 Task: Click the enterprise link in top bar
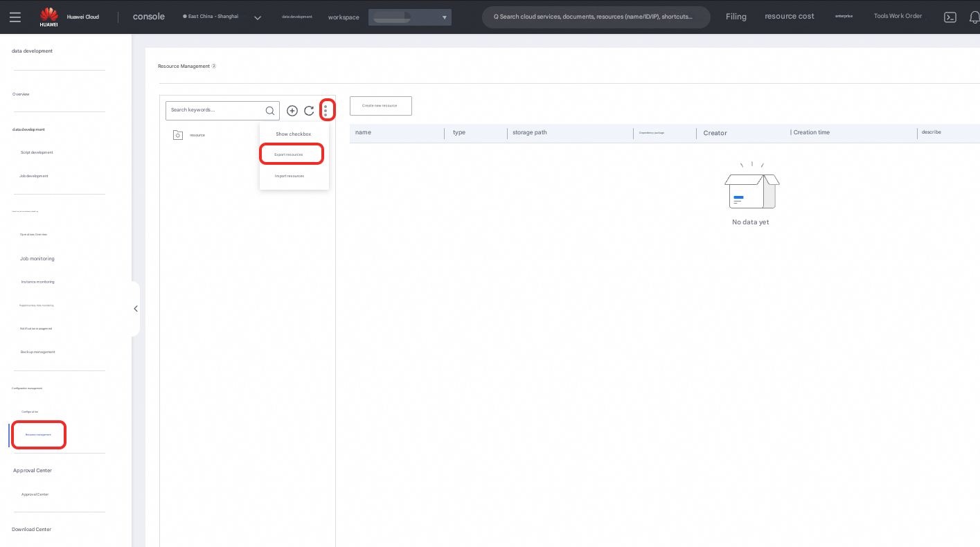(x=844, y=16)
